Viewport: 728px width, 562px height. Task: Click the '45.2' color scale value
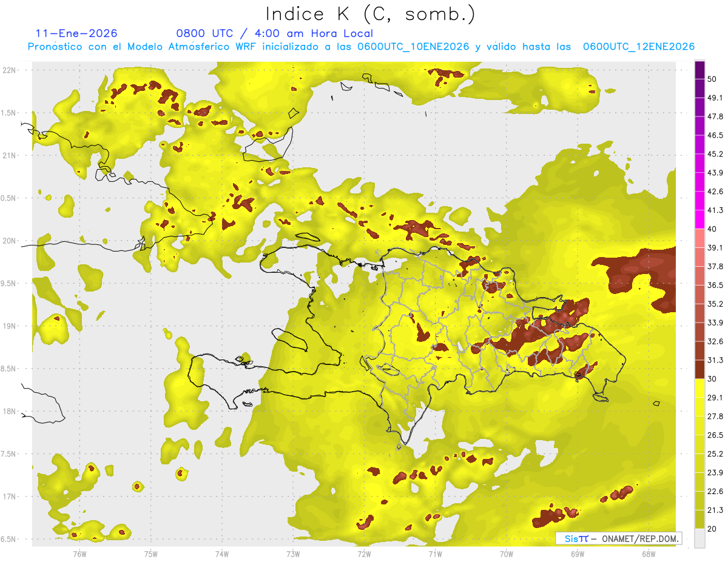point(715,154)
